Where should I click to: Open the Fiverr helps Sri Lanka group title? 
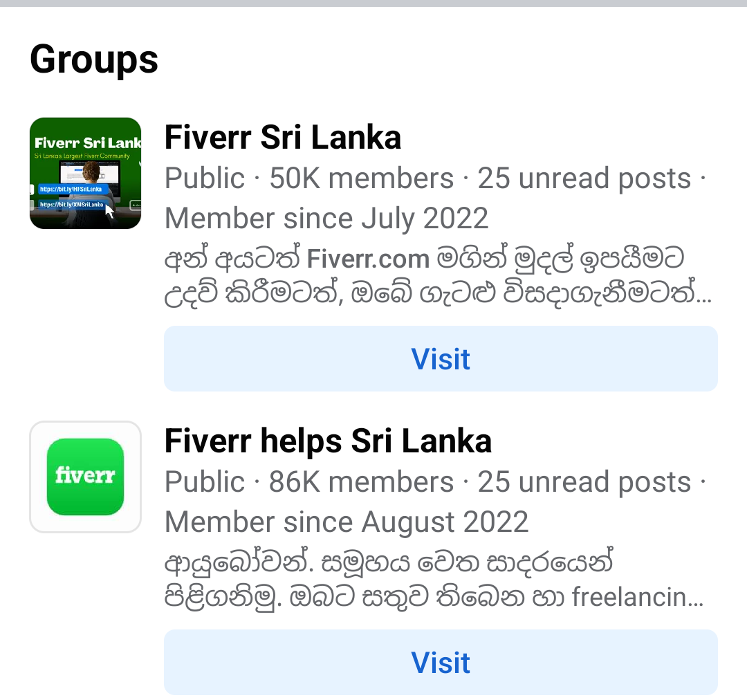pos(328,441)
